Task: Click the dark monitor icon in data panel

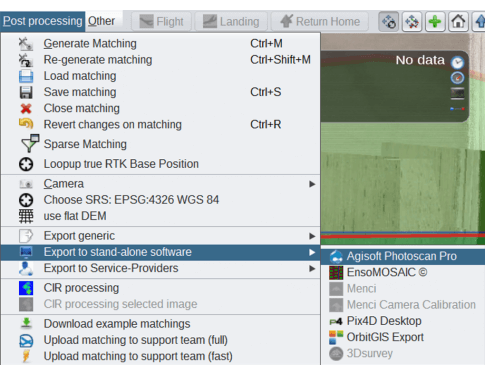Action: pos(457,93)
